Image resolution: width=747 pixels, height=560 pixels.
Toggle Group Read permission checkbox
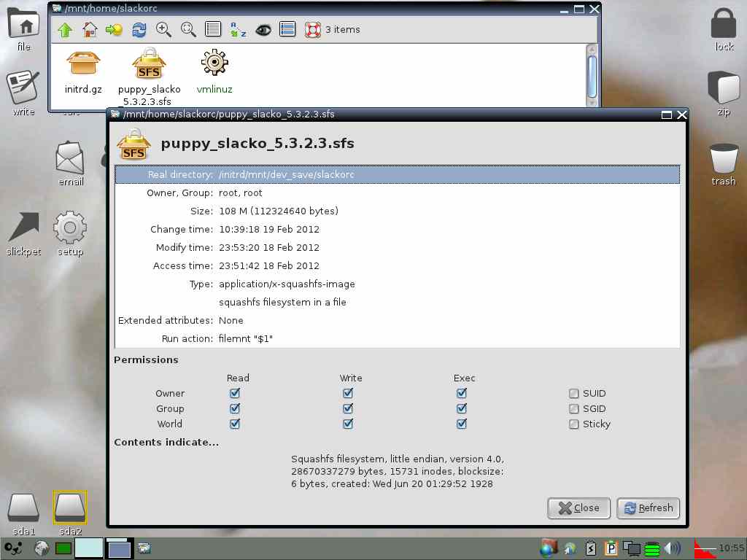pyautogui.click(x=235, y=408)
